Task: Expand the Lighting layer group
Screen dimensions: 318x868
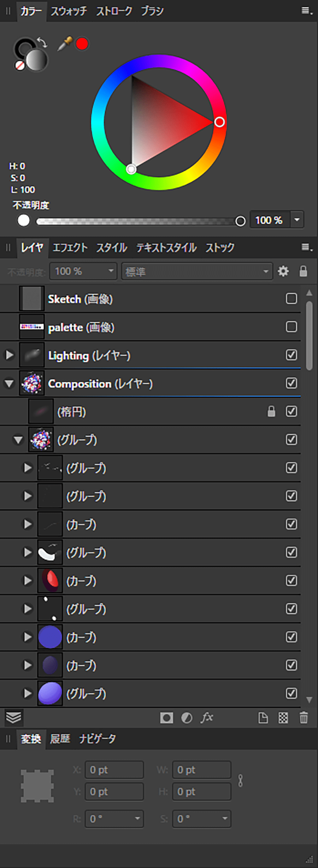Action: tap(10, 355)
